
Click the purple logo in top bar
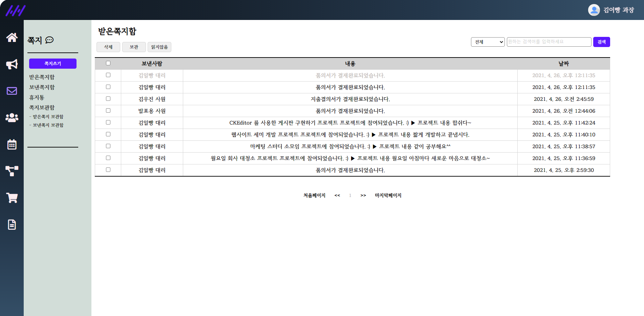coord(15,10)
